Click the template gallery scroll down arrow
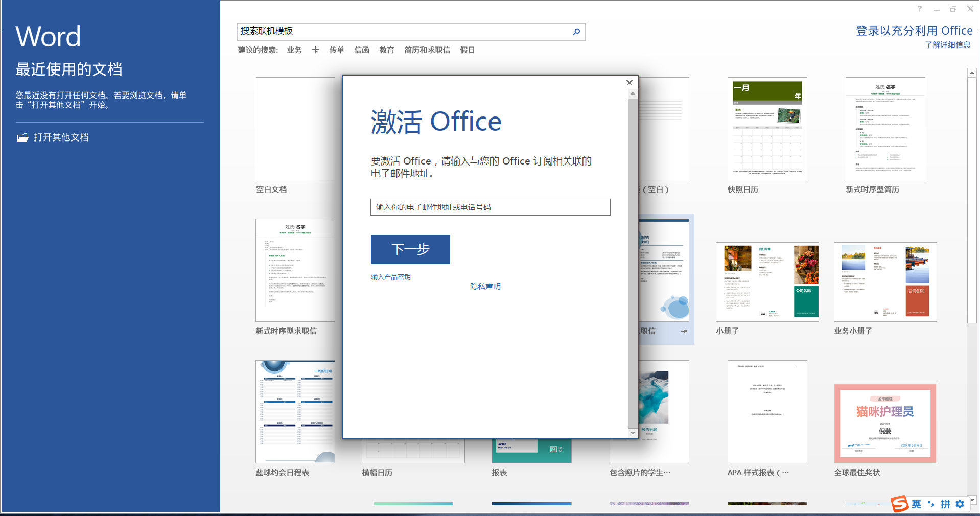The image size is (980, 516). click(972, 500)
